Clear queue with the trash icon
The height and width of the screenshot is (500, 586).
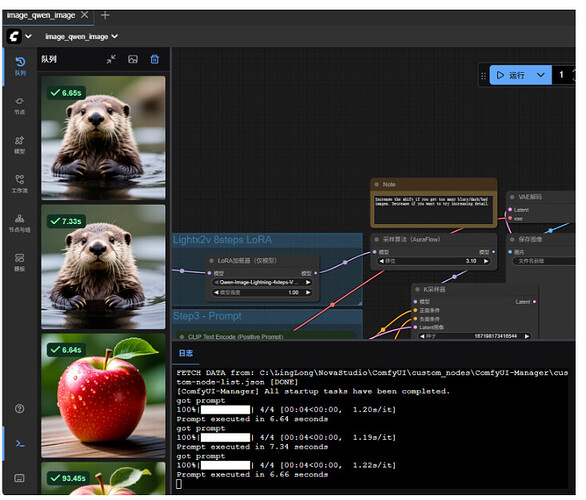[x=155, y=59]
